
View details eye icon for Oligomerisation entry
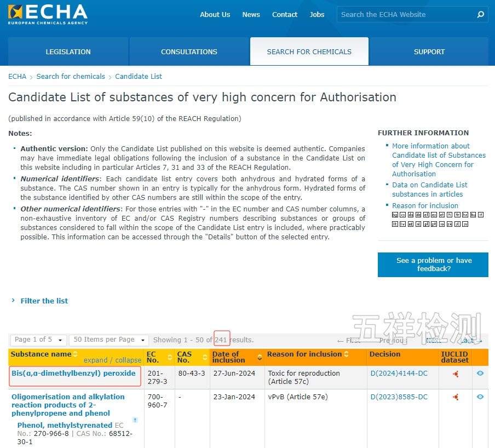480,397
